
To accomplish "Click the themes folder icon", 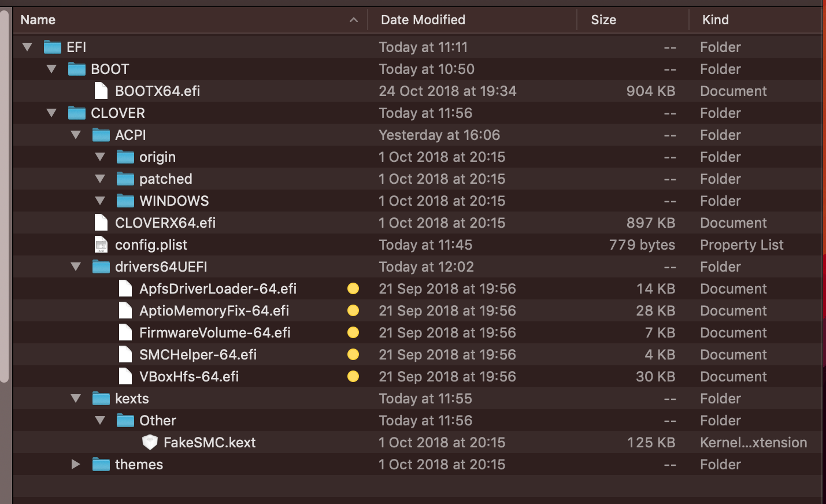I will tap(101, 464).
